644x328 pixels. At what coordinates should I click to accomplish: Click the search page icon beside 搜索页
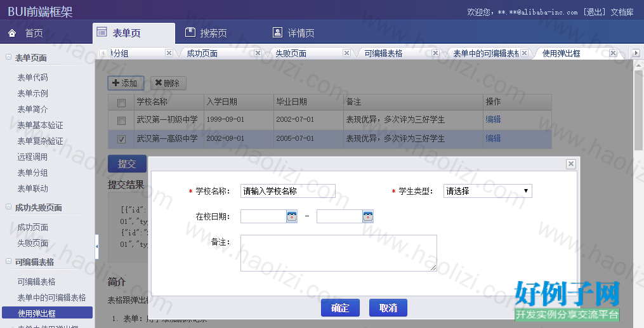(190, 32)
